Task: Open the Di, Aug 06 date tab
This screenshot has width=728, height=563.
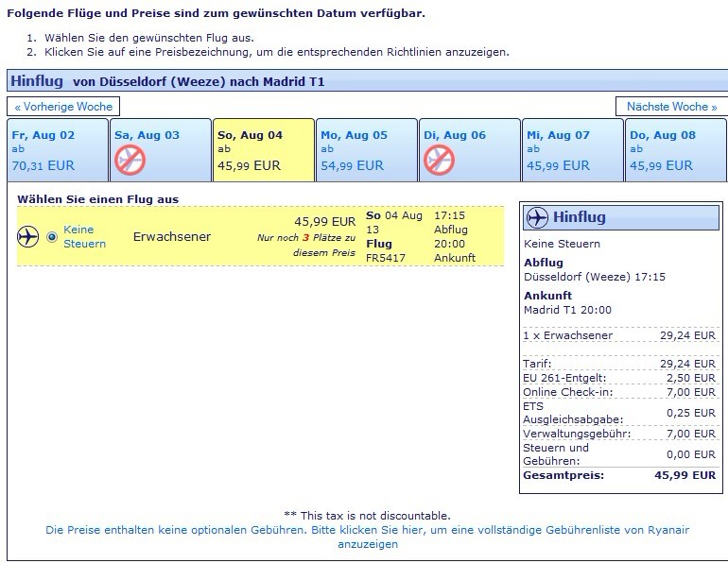Action: click(x=470, y=150)
